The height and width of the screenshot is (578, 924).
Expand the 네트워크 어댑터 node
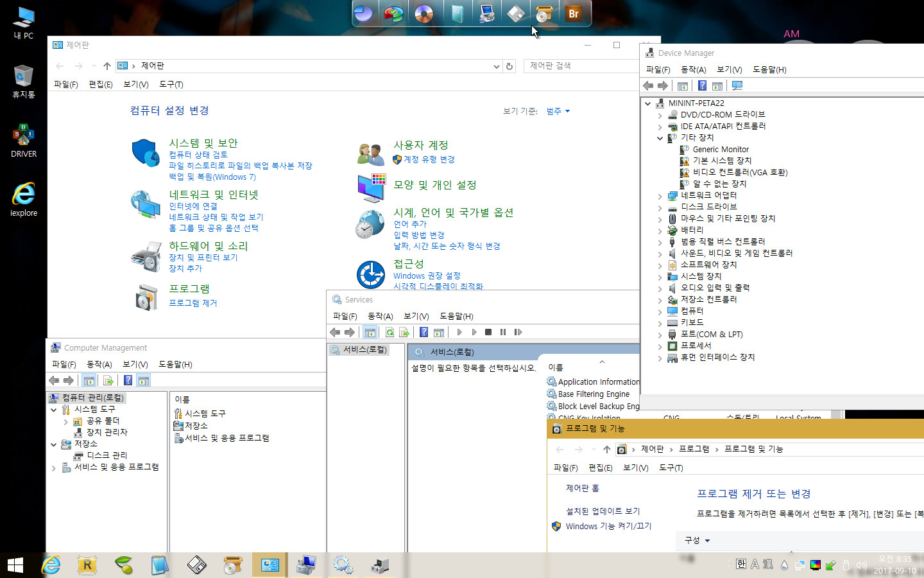pyautogui.click(x=660, y=195)
